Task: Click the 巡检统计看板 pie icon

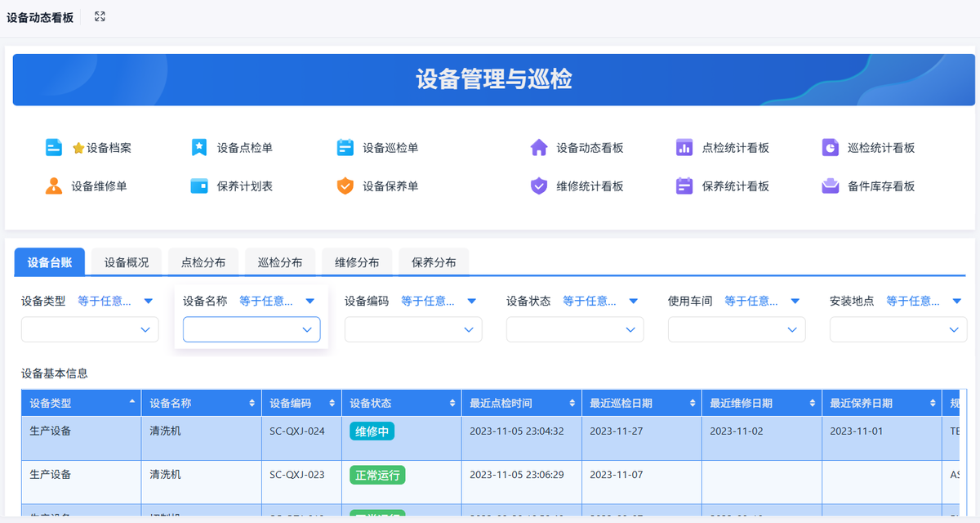Action: click(x=831, y=148)
